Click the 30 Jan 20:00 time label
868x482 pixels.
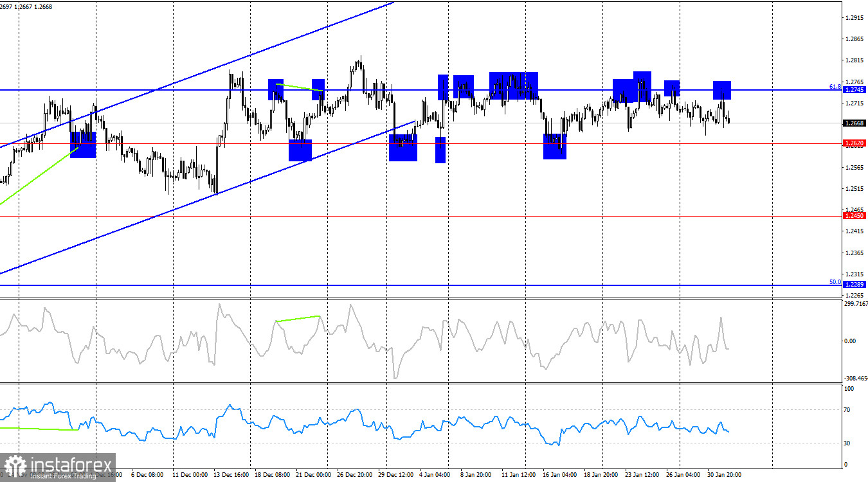tap(724, 475)
